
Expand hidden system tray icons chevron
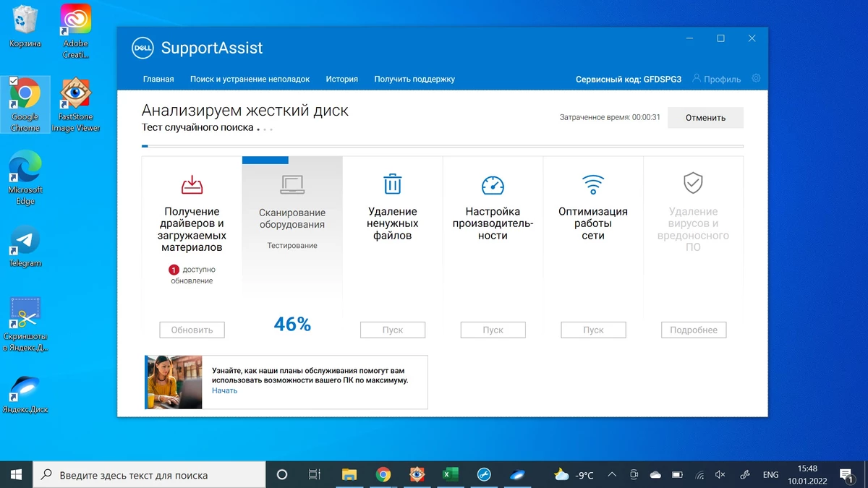coord(613,475)
